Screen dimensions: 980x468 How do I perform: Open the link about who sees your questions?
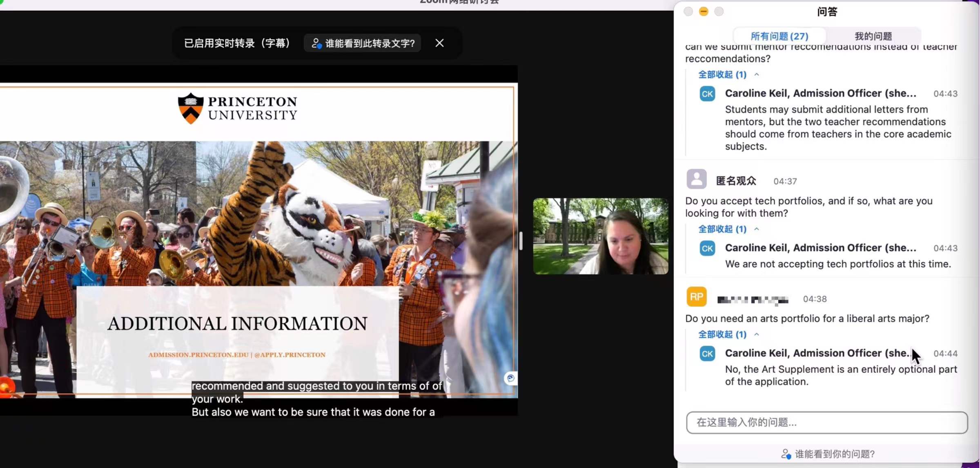pyautogui.click(x=834, y=454)
